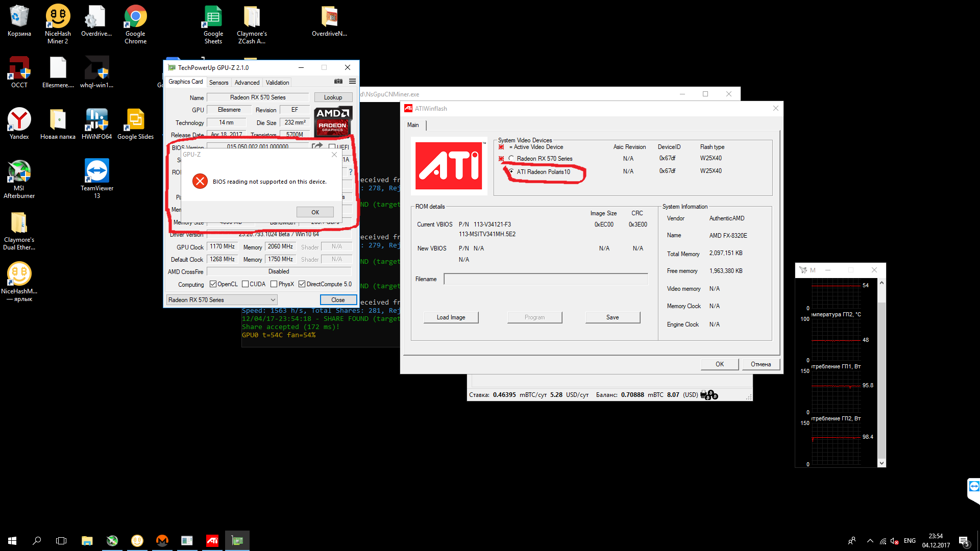
Task: Open Новая папка folder on desktop
Action: pyautogui.click(x=58, y=123)
